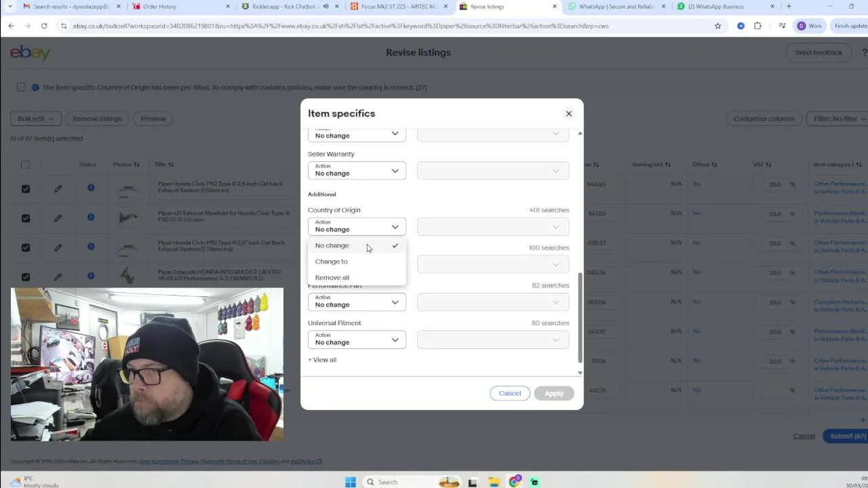Edit the Cat Back Exhaust (2 Silencers) listing
The width and height of the screenshot is (868, 488).
[58, 247]
